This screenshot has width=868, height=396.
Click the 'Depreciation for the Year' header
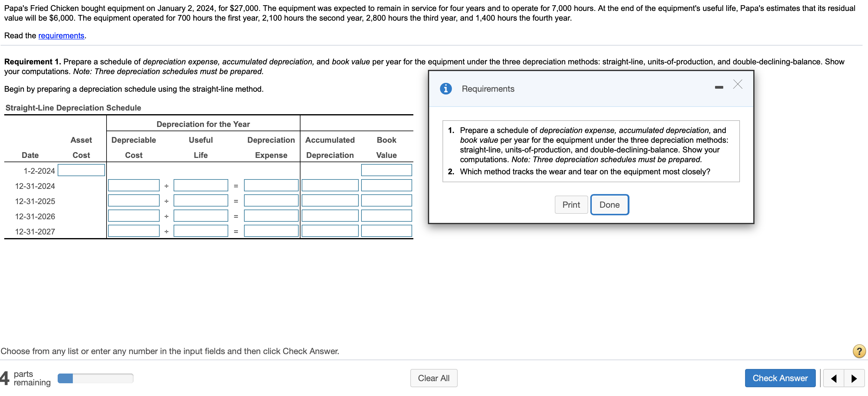point(203,124)
